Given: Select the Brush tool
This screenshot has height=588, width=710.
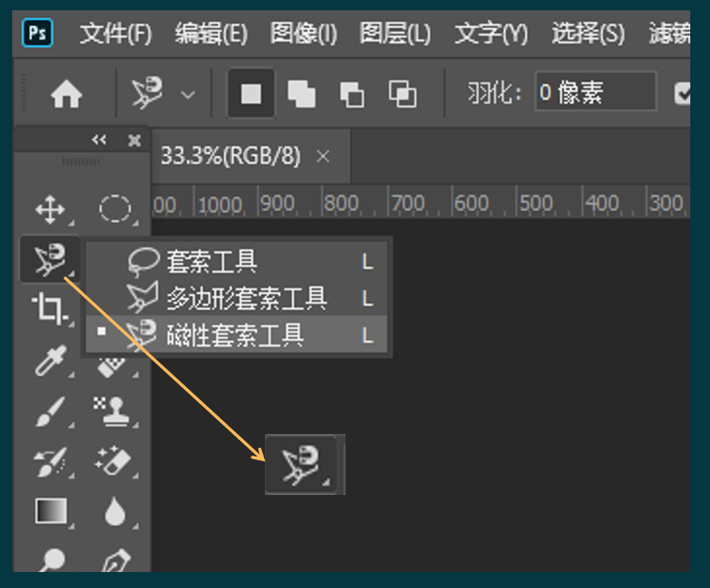Looking at the screenshot, I should [x=49, y=411].
